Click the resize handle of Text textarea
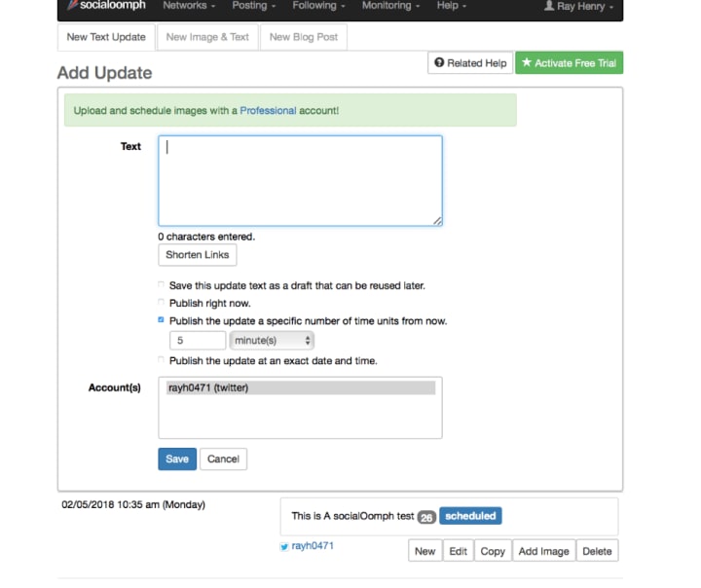The height and width of the screenshot is (588, 701). click(x=437, y=220)
